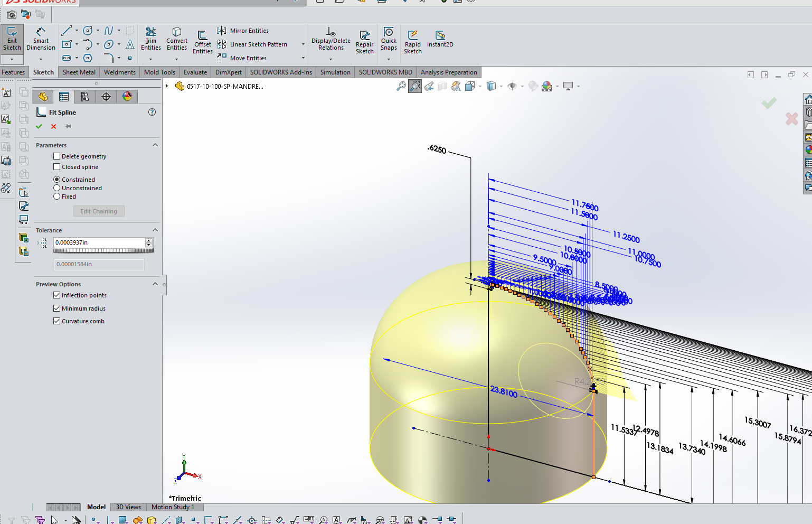Activate the Rapid Sketch tool
The image size is (812, 524).
(x=413, y=40)
